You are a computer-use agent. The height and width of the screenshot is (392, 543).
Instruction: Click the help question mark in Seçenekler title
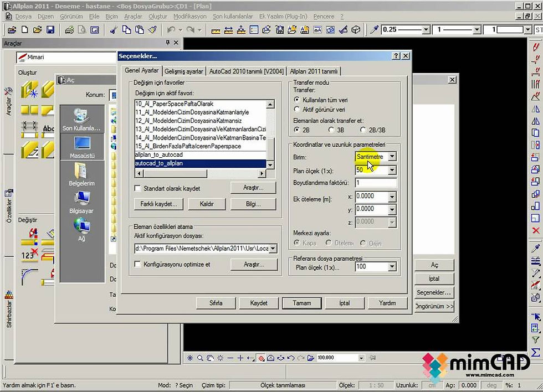click(x=397, y=56)
